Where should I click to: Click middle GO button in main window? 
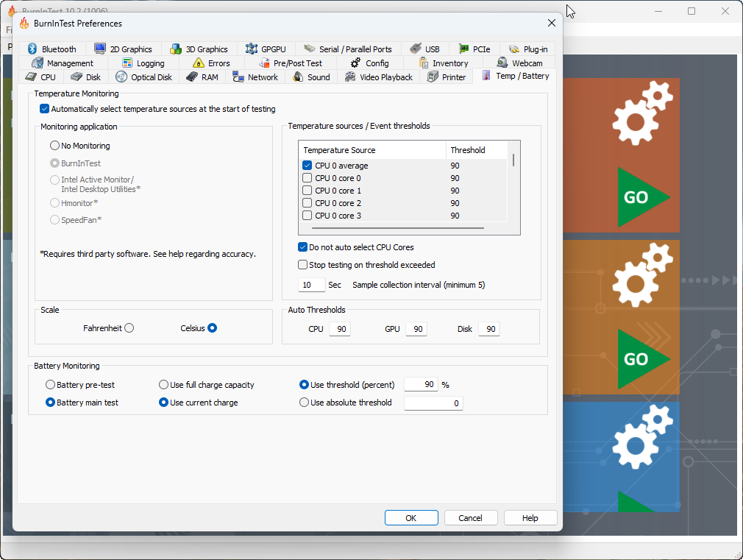click(x=644, y=359)
